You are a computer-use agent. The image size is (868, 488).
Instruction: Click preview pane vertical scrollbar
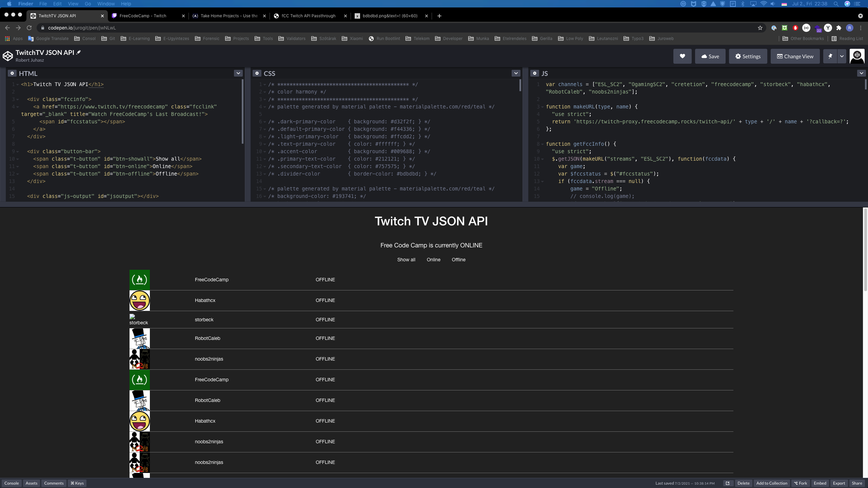click(x=865, y=249)
